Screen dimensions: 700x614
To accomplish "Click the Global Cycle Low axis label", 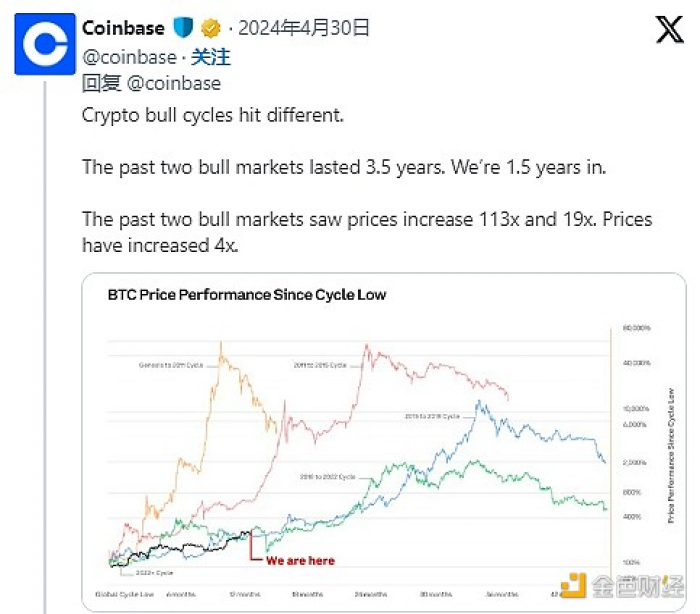I will point(125,594).
